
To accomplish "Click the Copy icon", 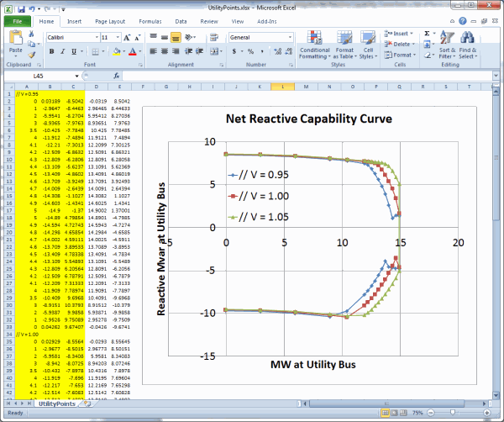I will tap(32, 44).
